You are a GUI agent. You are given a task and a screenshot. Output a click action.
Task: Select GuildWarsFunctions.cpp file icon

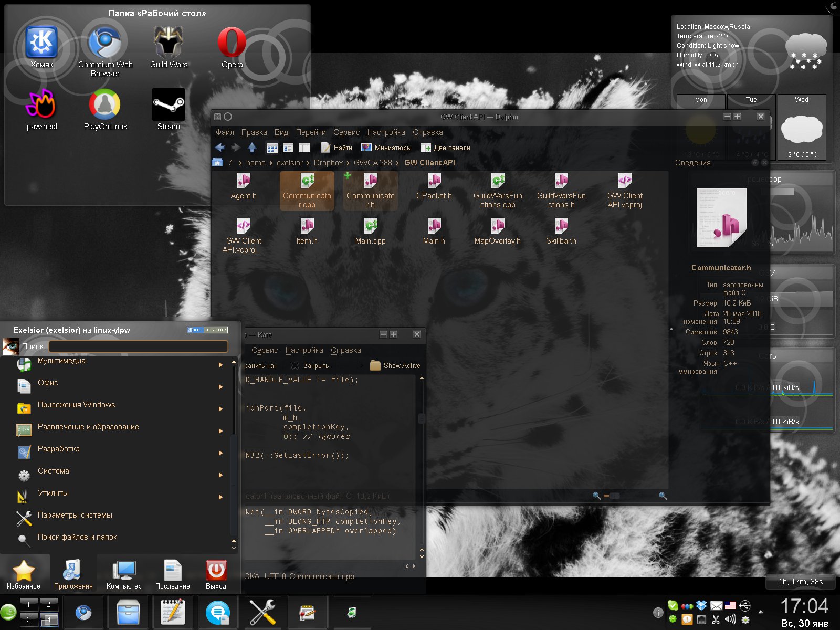(498, 181)
